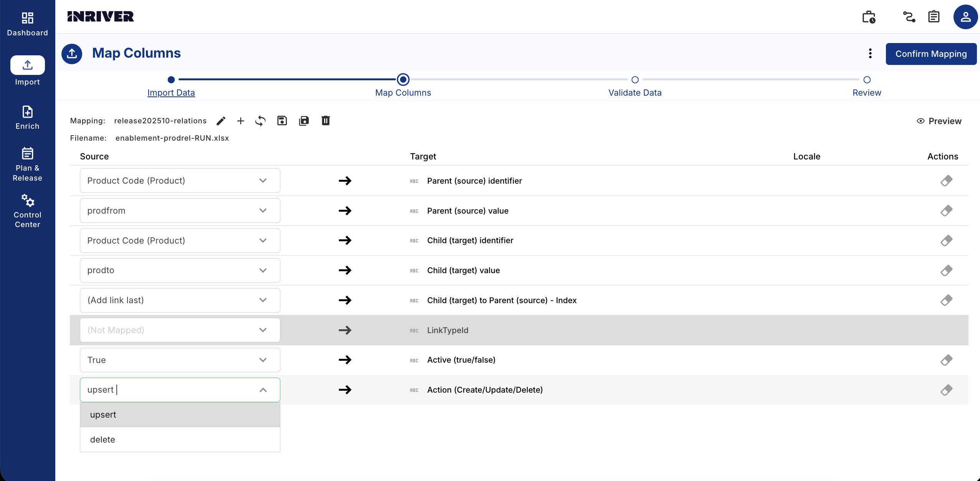Clear mapping for Active (true/false)
Screen dimensions: 980x481
947,360
